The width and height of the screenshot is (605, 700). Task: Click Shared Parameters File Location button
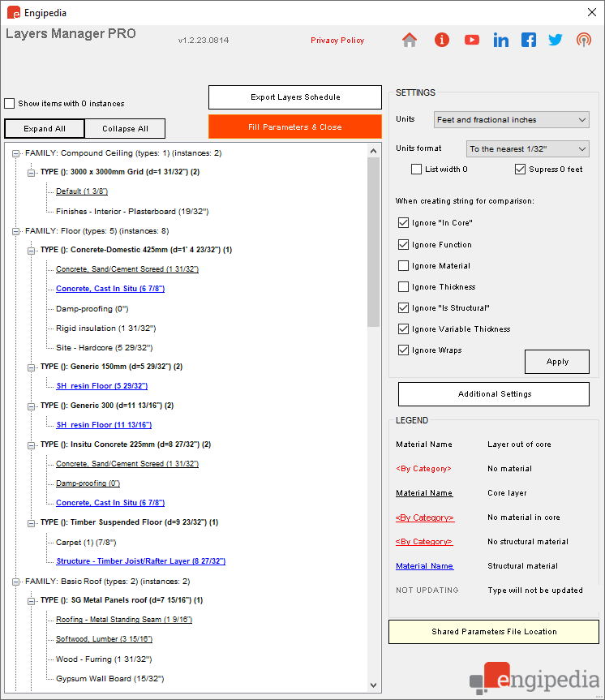[494, 632]
